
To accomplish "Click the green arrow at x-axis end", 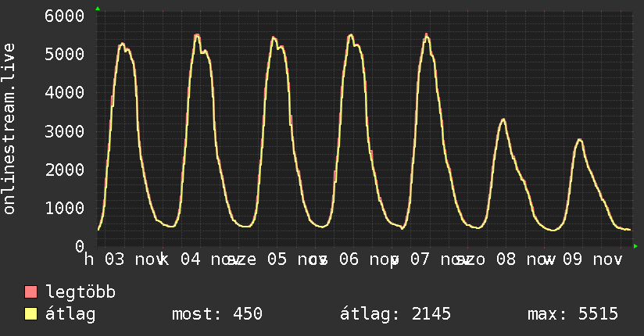I will click(x=635, y=246).
